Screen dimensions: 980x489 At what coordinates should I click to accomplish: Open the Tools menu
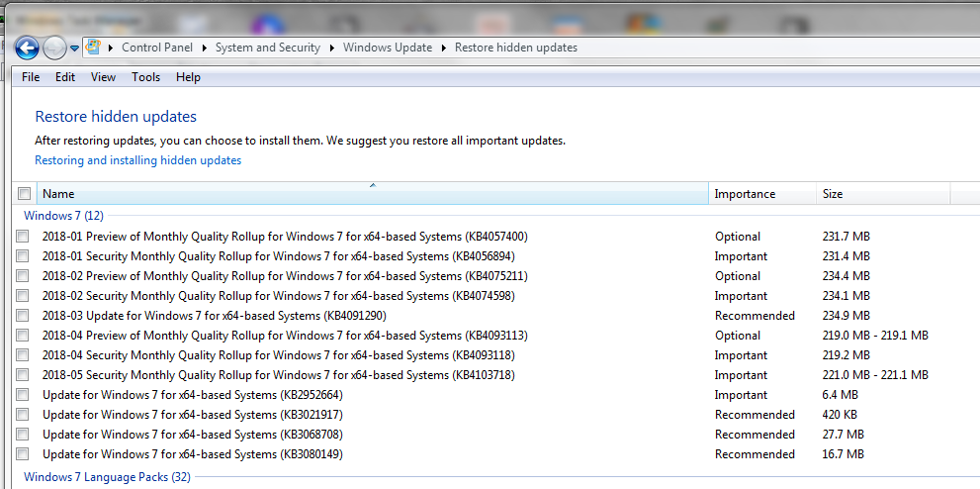[x=145, y=77]
